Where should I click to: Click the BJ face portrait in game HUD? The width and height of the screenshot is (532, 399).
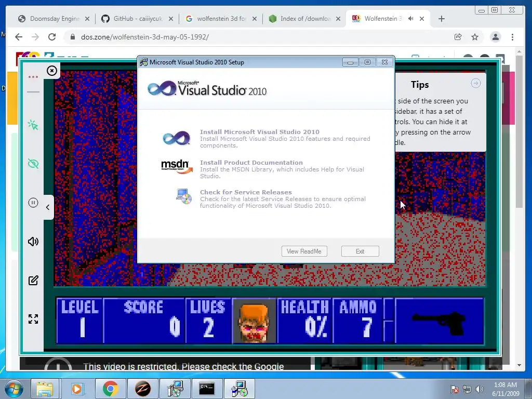255,321
